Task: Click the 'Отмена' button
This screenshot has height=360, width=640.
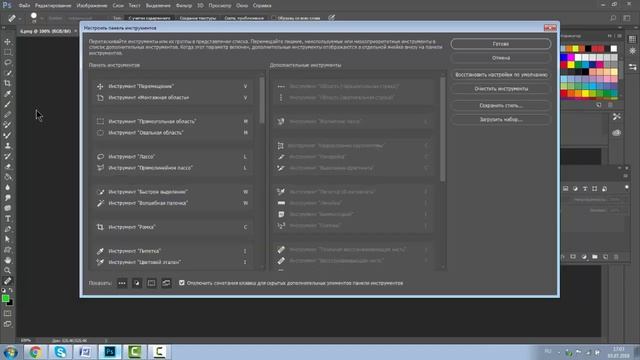Action: click(x=501, y=58)
